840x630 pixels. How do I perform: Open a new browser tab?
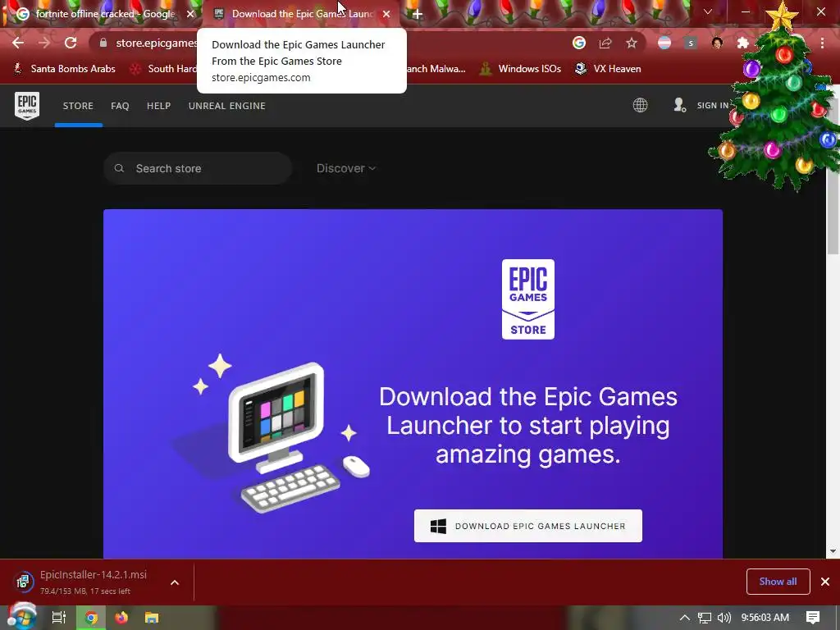418,14
